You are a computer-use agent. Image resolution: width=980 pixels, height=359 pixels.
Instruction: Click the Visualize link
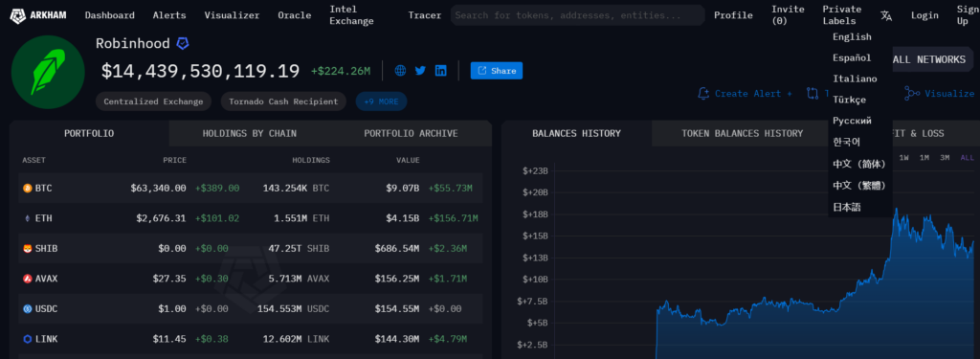coord(949,93)
